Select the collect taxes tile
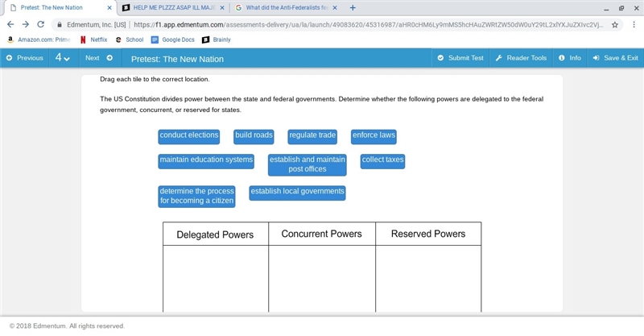Viewport: 644px width, 336px height. [x=383, y=161]
